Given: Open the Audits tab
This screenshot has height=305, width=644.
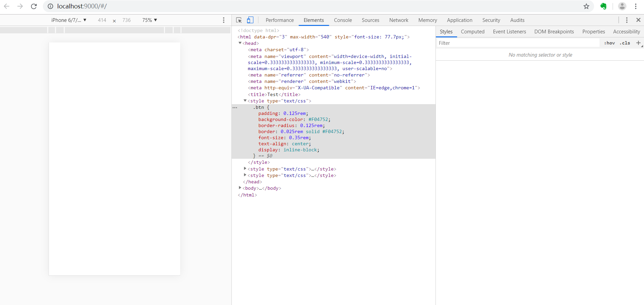Looking at the screenshot, I should pyautogui.click(x=517, y=20).
